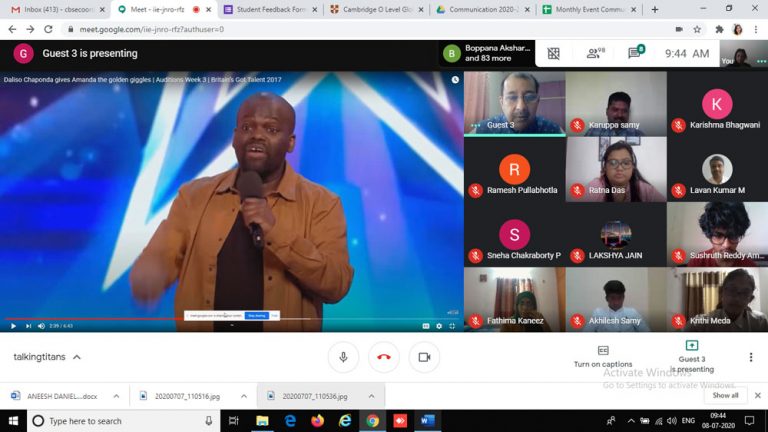This screenshot has width=768, height=432.
Task: Click Lavan Kumar M participant tile
Action: point(718,169)
